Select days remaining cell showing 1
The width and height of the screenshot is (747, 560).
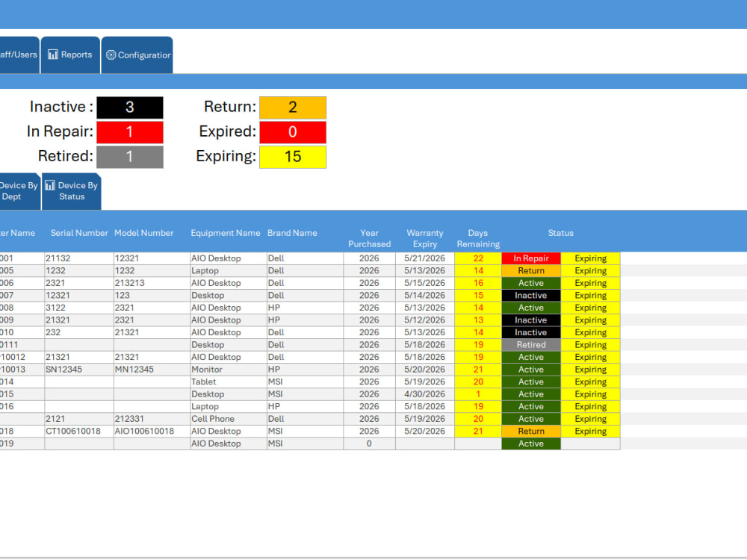coord(478,394)
